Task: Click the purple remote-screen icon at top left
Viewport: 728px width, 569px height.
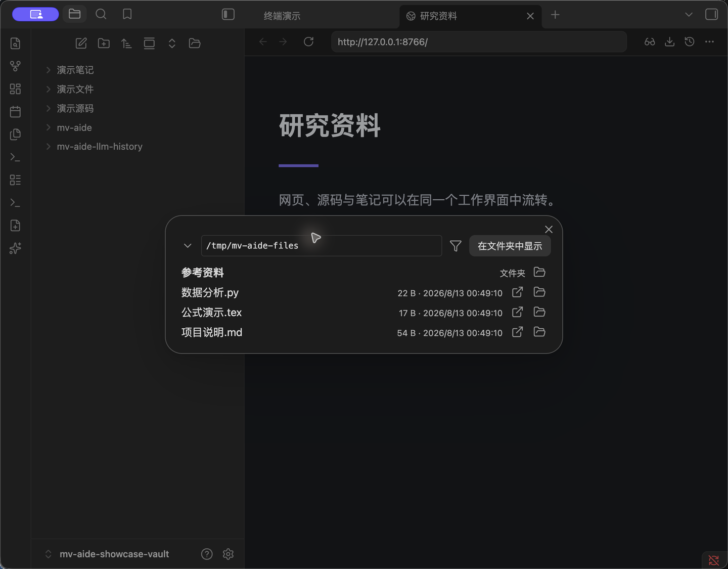Action: 35,14
